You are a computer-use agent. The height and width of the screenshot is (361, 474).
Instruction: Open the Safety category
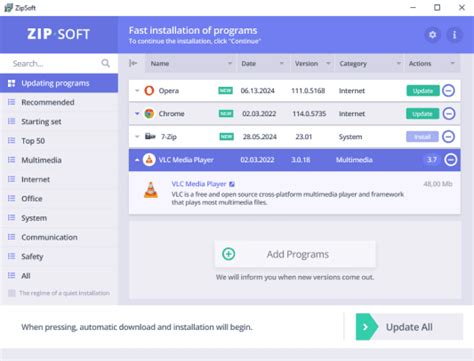[x=59, y=256]
